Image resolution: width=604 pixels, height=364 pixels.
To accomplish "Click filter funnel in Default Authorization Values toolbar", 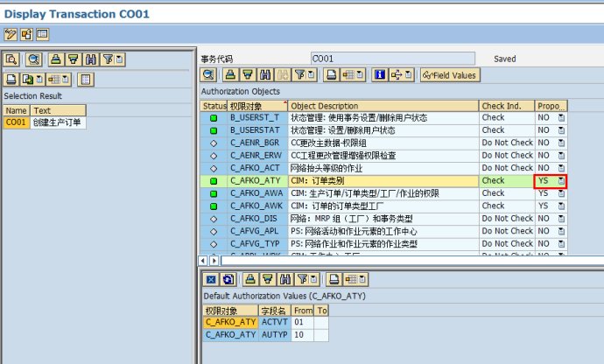I will [x=302, y=279].
